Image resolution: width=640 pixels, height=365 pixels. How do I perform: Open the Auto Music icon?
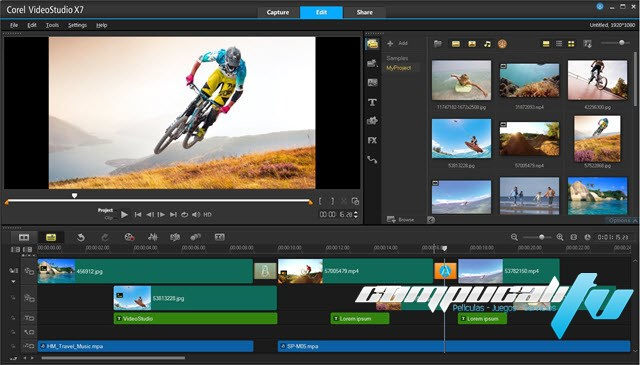[175, 237]
